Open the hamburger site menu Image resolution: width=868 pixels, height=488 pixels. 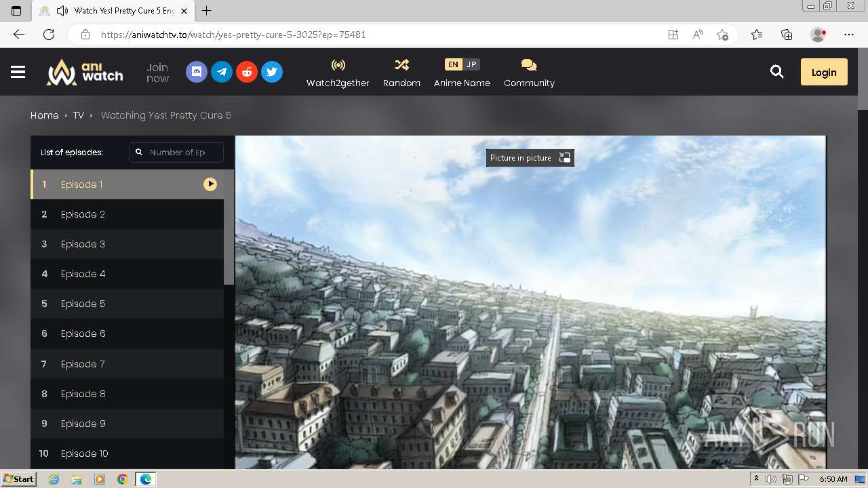click(18, 72)
